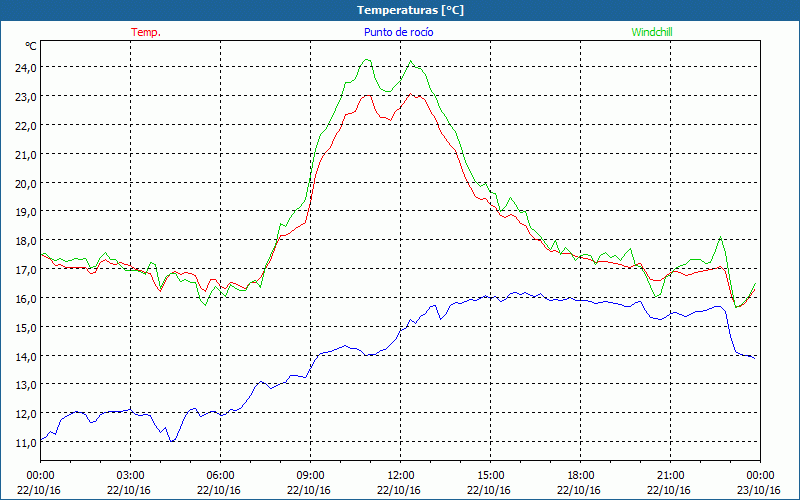Viewport: 800px width, 500px height.
Task: Select the red Temp. legend label
Action: [146, 32]
